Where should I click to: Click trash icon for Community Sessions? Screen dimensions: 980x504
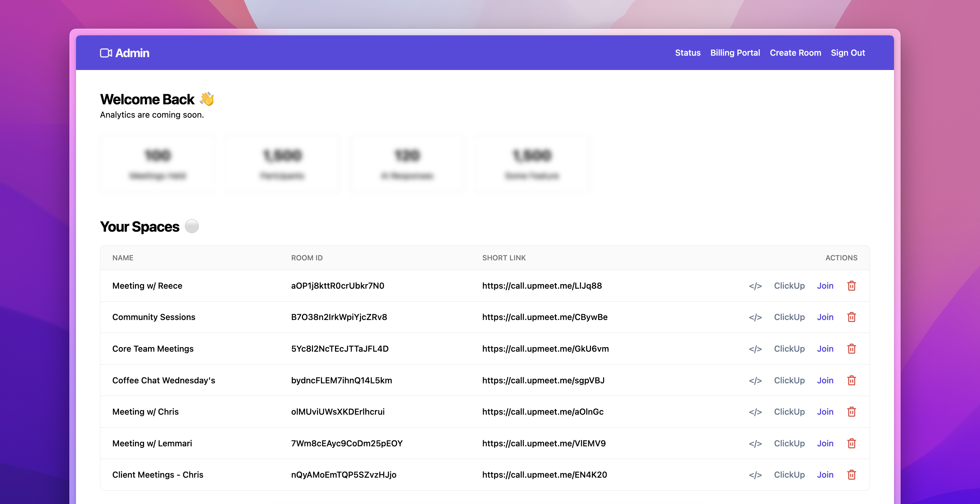tap(851, 317)
